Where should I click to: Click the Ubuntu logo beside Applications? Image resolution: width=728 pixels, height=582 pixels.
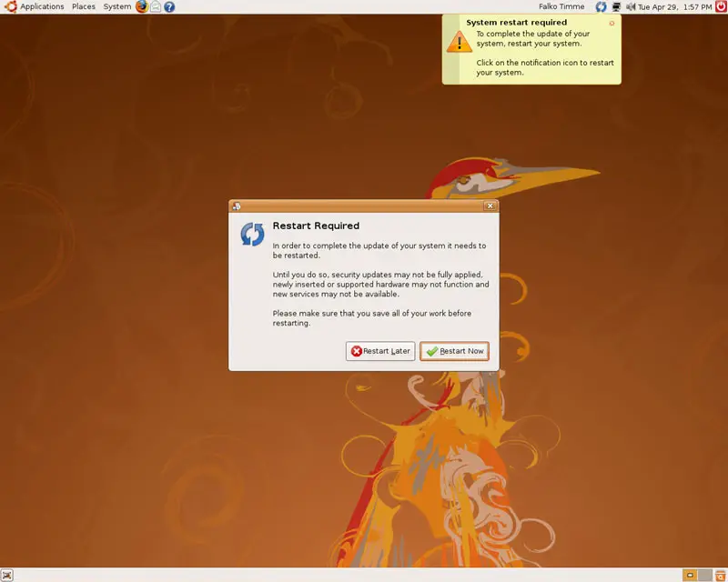coord(10,6)
